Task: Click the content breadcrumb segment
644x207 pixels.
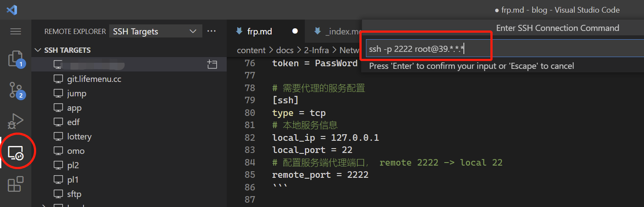Action: (251, 50)
